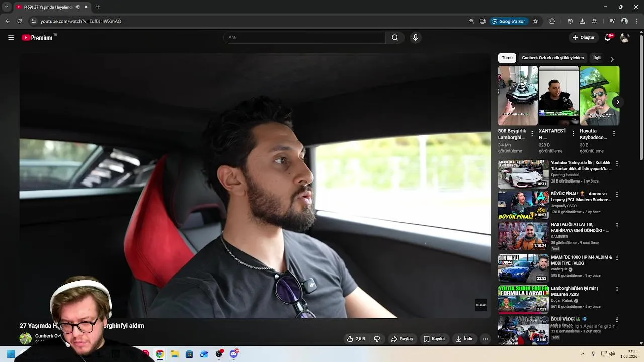The height and width of the screenshot is (362, 644).
Task: Open options for XANTARES'İN short
Action: [573, 133]
